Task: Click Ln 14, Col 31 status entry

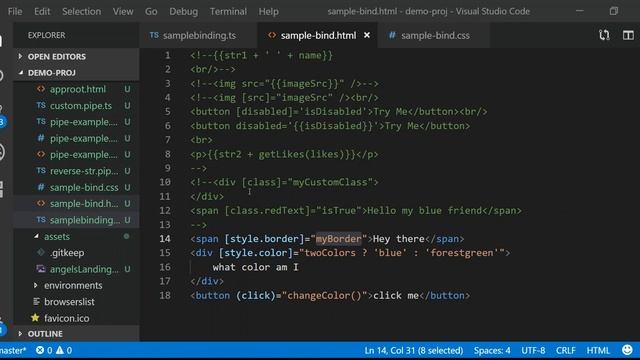Action: (x=413, y=350)
